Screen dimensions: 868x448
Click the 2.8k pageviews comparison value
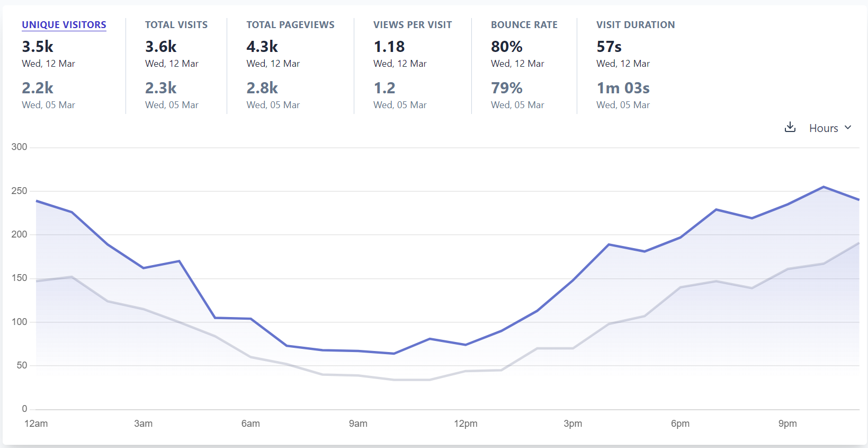(x=262, y=88)
